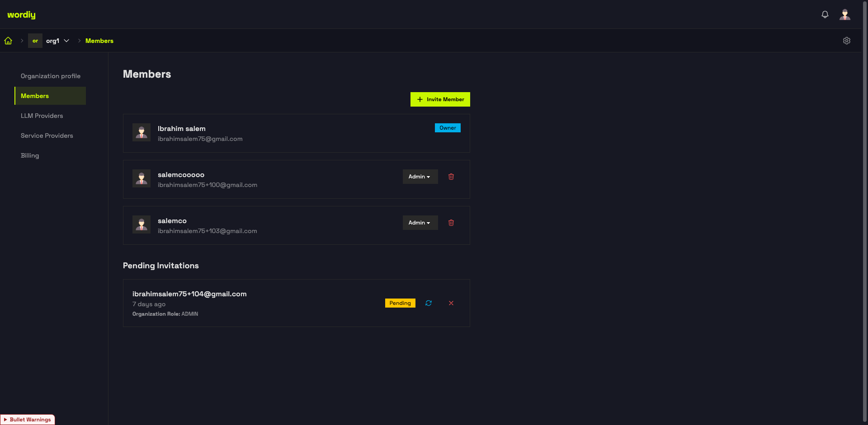Click 'Organization Role: ADMIN' text
Screen dimensions: 868x425
pyautogui.click(x=165, y=314)
